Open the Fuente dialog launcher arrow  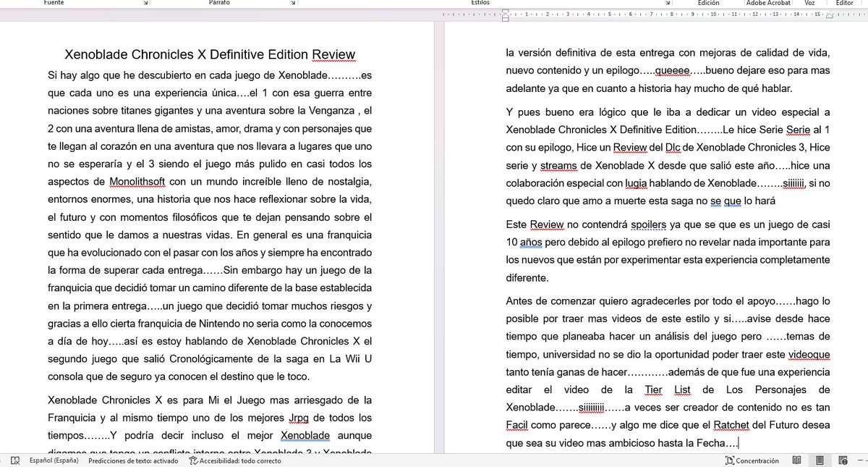146,3
